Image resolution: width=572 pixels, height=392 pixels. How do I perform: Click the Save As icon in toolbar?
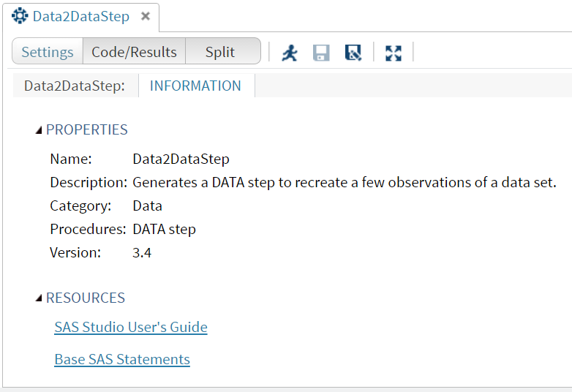pos(353,53)
